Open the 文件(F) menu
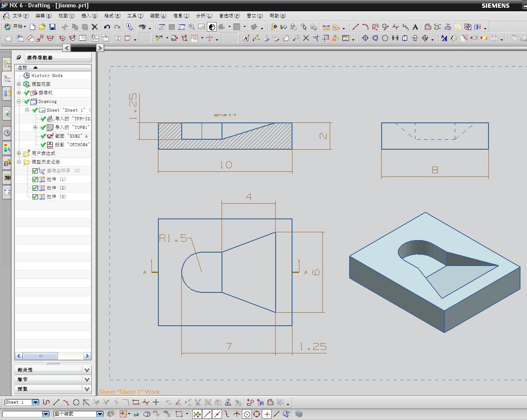The height and width of the screenshot is (420, 527). point(20,16)
